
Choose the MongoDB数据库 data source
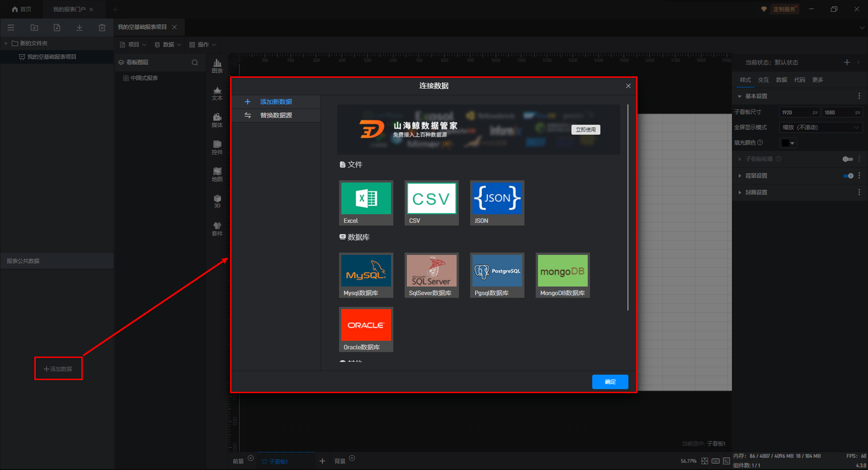pyautogui.click(x=563, y=275)
